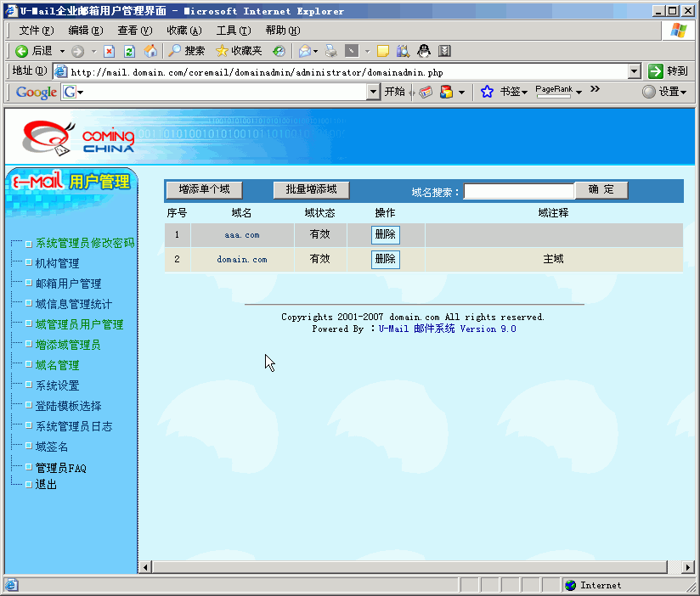
Task: Click the Google bookmarks star icon
Action: coord(487,92)
